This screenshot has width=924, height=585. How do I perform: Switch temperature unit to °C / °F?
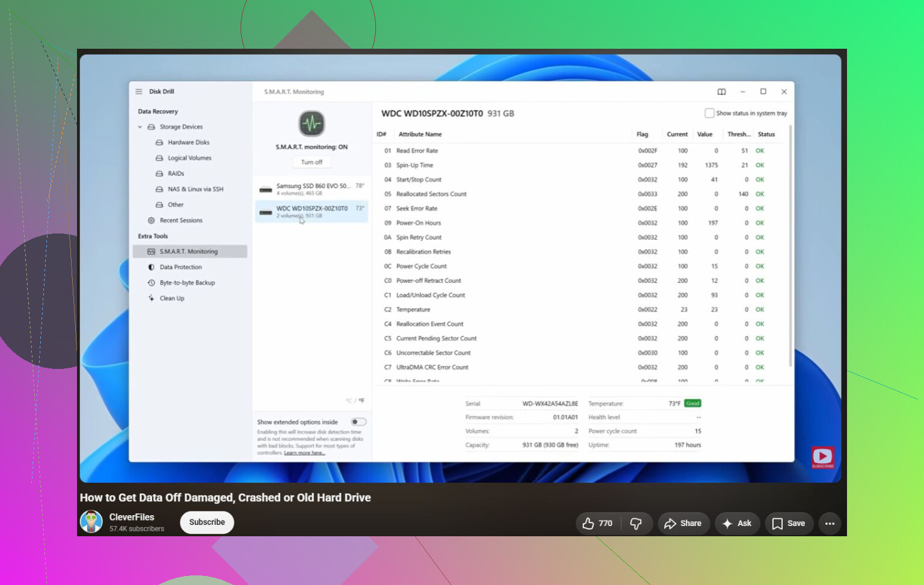(x=355, y=400)
